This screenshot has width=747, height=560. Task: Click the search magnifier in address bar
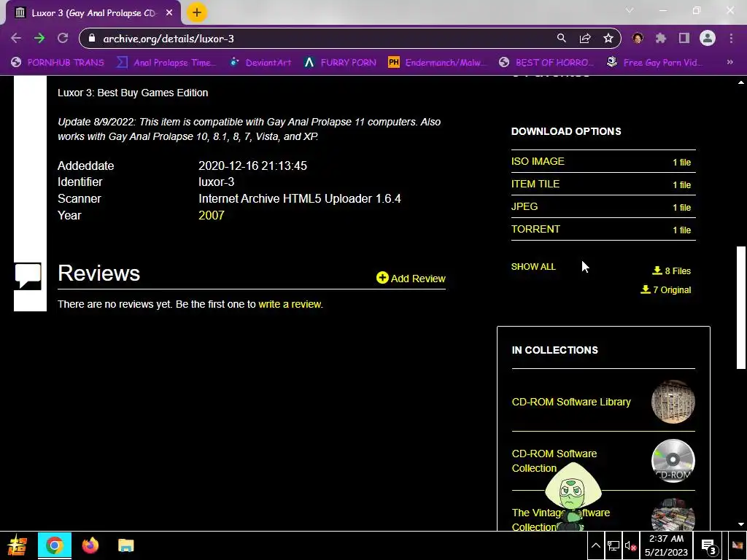coord(562,38)
